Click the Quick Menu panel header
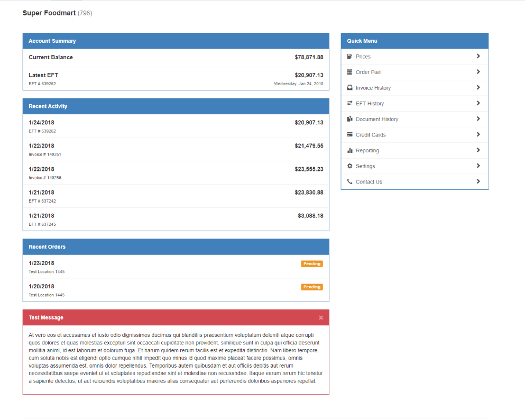525x420 pixels. 415,41
